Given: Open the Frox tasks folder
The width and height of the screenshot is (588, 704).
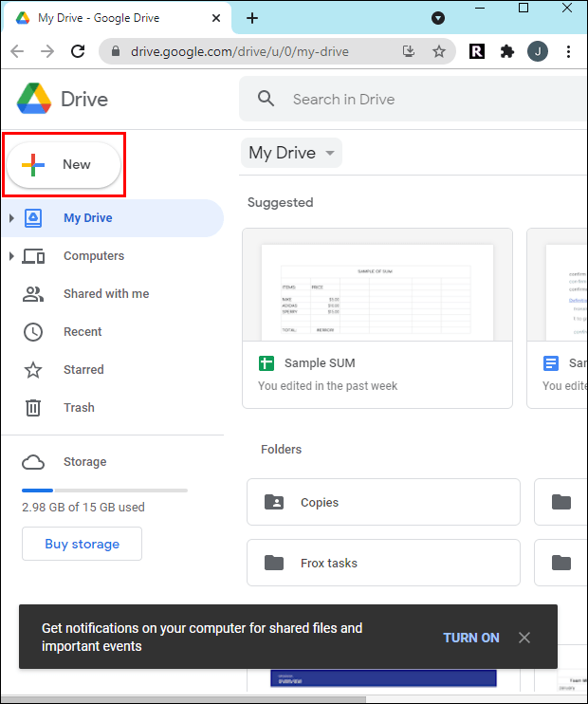Looking at the screenshot, I should coord(383,563).
